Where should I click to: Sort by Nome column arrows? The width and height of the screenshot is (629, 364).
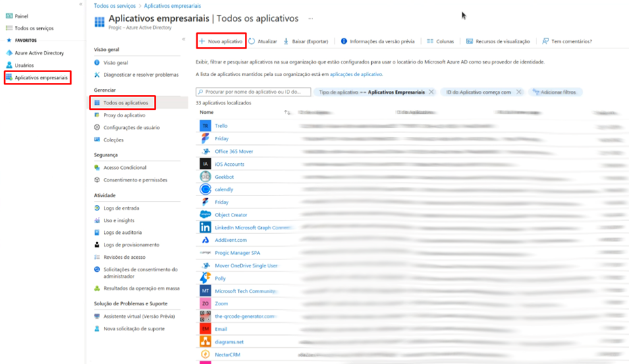point(287,113)
